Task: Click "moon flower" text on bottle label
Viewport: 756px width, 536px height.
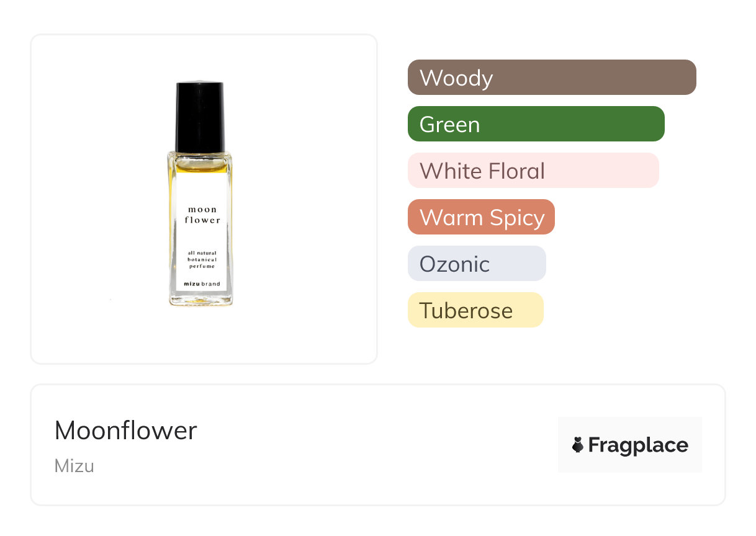Action: [x=202, y=215]
